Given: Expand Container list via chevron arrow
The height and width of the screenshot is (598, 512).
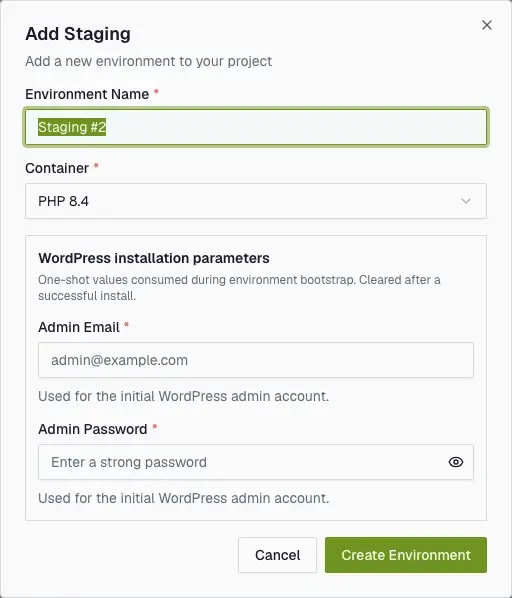Looking at the screenshot, I should pos(465,201).
